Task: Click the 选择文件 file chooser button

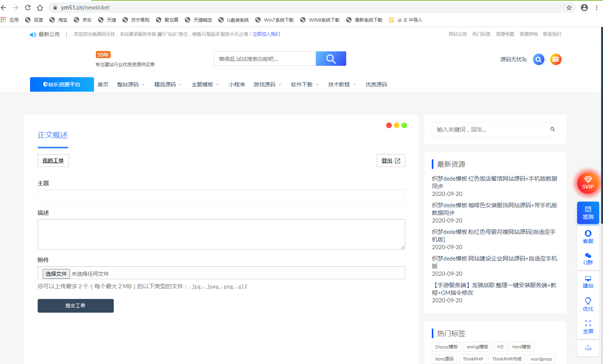Action: [x=56, y=274]
